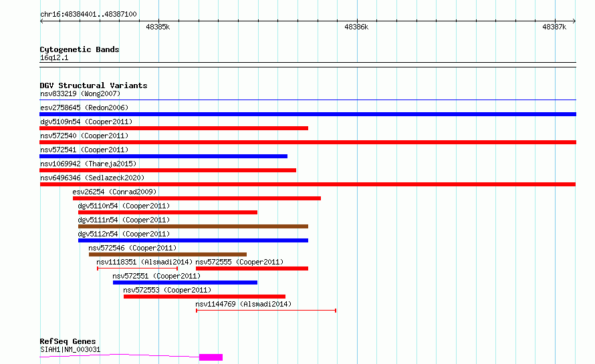Image resolution: width=595 pixels, height=364 pixels.
Task: Select the red bar under nsv572553
Action: click(205, 297)
